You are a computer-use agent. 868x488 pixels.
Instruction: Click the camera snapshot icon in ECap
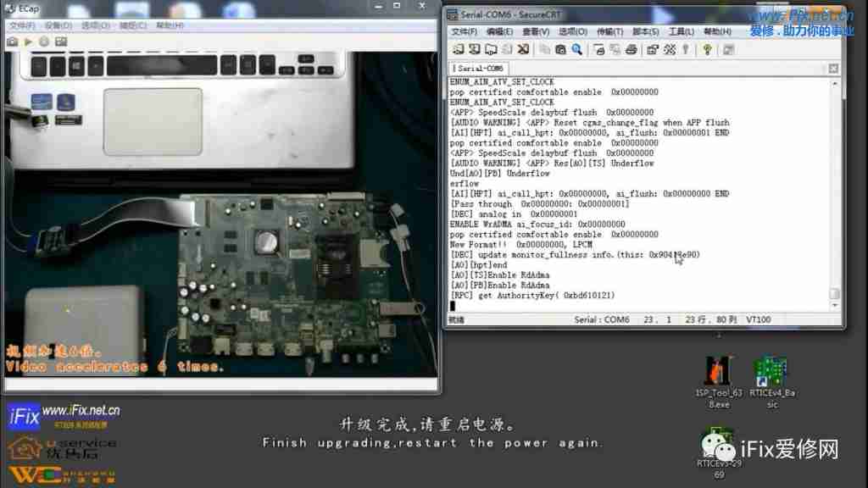(13, 41)
